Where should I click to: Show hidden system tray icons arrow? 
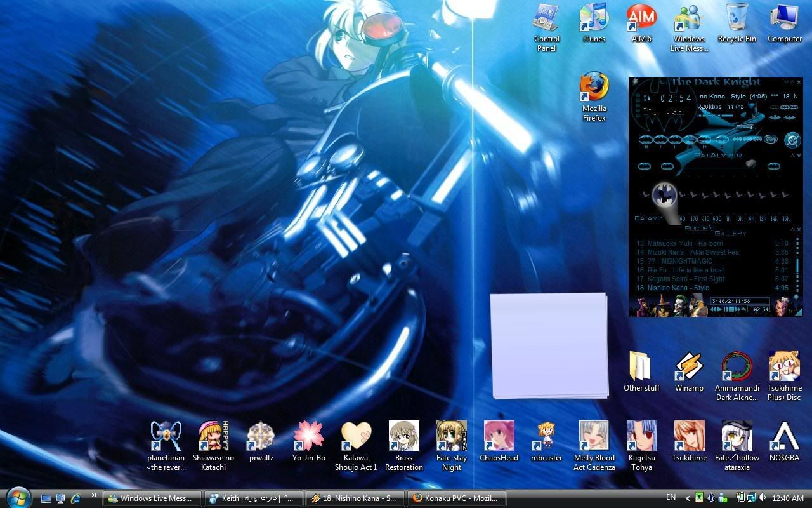[686, 498]
